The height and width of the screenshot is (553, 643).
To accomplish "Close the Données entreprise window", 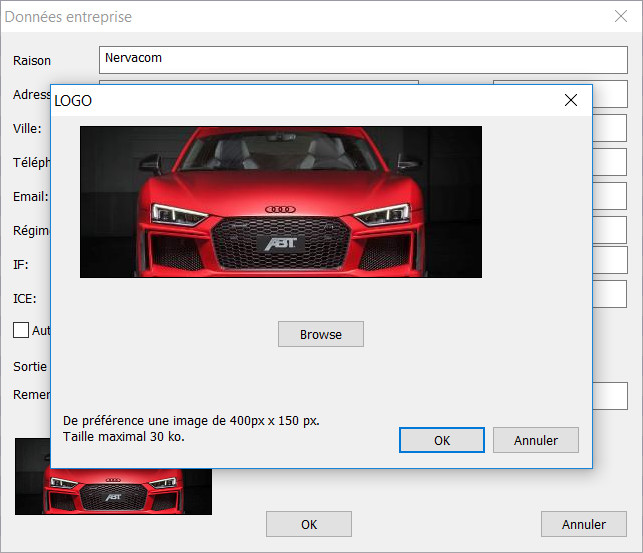I will pos(620,16).
